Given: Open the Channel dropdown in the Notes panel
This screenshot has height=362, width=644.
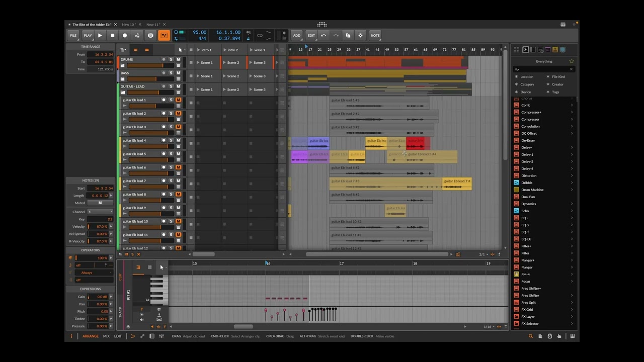Looking at the screenshot, I should click(101, 212).
